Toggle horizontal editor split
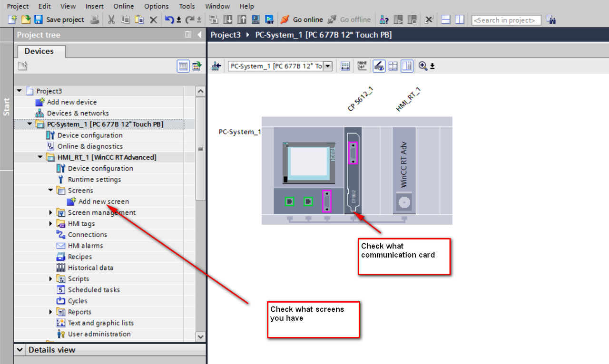Viewport: 609px width, 364px height. (x=446, y=19)
